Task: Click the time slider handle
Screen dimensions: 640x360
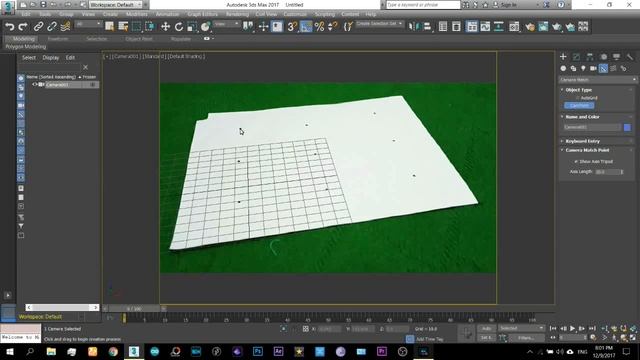Action: tap(135, 309)
